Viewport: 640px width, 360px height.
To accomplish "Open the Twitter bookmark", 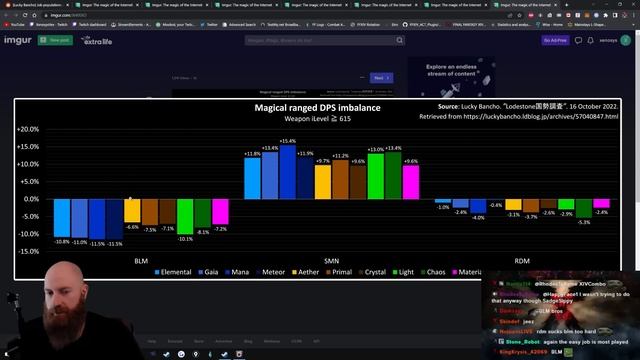I will [x=209, y=24].
